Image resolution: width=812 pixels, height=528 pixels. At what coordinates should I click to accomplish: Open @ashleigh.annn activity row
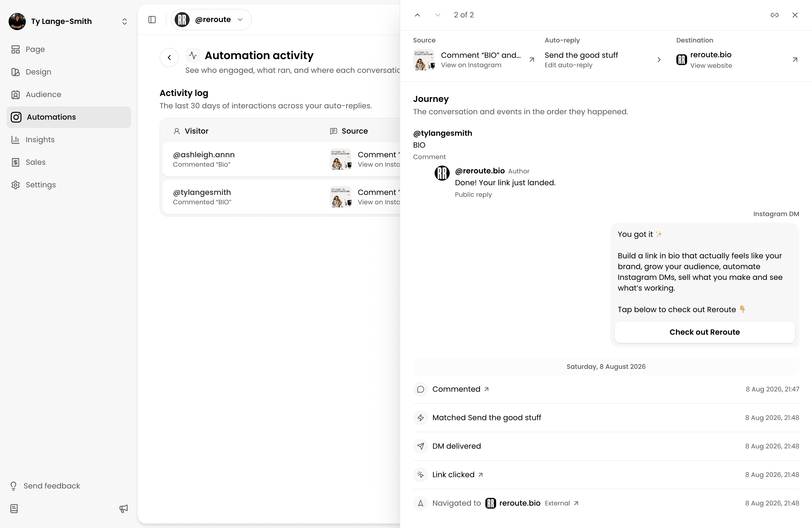(x=281, y=159)
